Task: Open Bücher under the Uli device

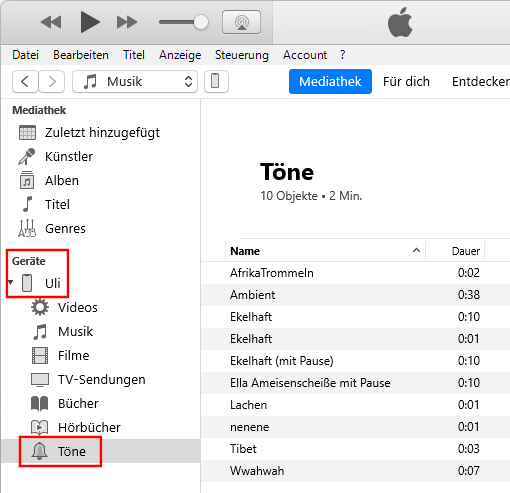Action: pyautogui.click(x=100, y=403)
